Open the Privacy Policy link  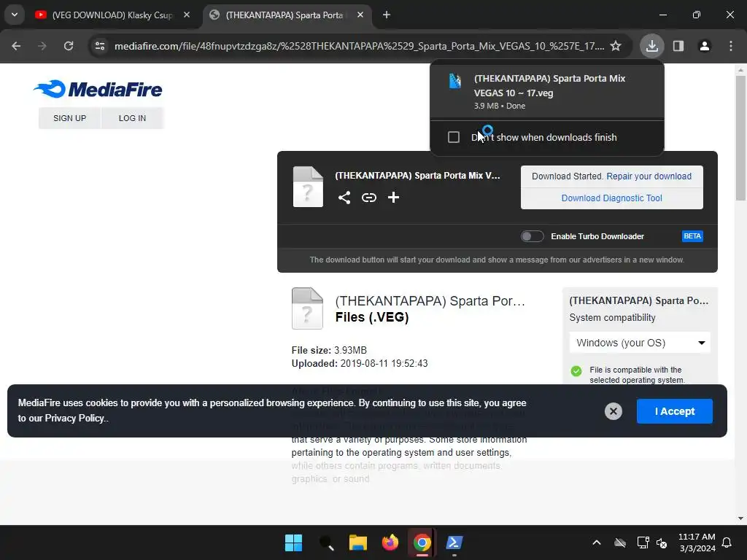point(75,418)
